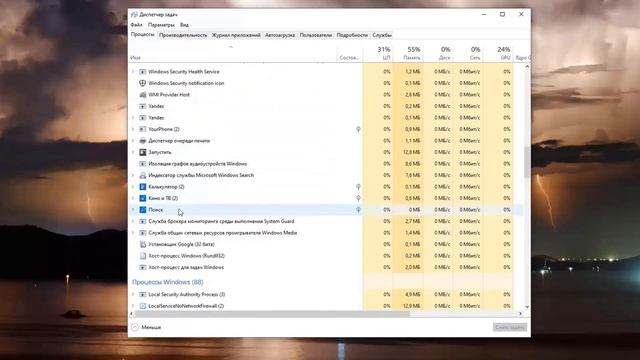This screenshot has width=640, height=360.
Task: Click the suspended leaf icon on YourPhone row
Action: tap(358, 129)
